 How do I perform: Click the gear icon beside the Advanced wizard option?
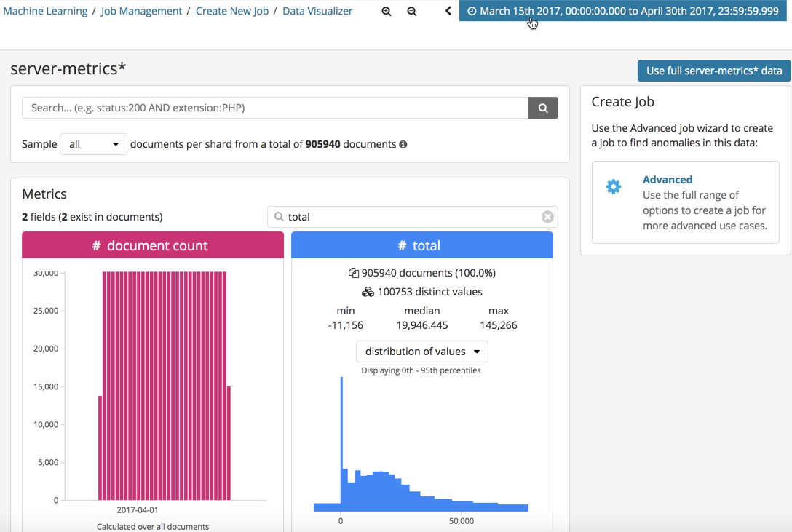click(x=614, y=186)
